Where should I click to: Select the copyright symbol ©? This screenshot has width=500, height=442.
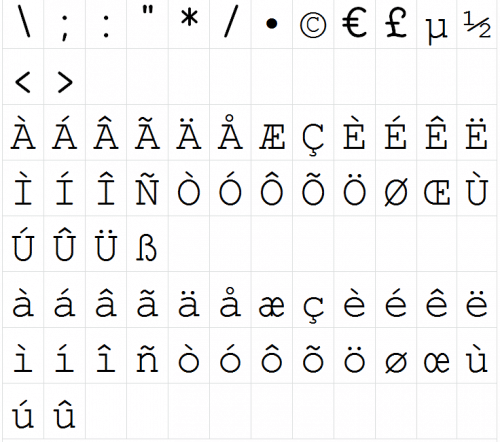click(x=313, y=24)
